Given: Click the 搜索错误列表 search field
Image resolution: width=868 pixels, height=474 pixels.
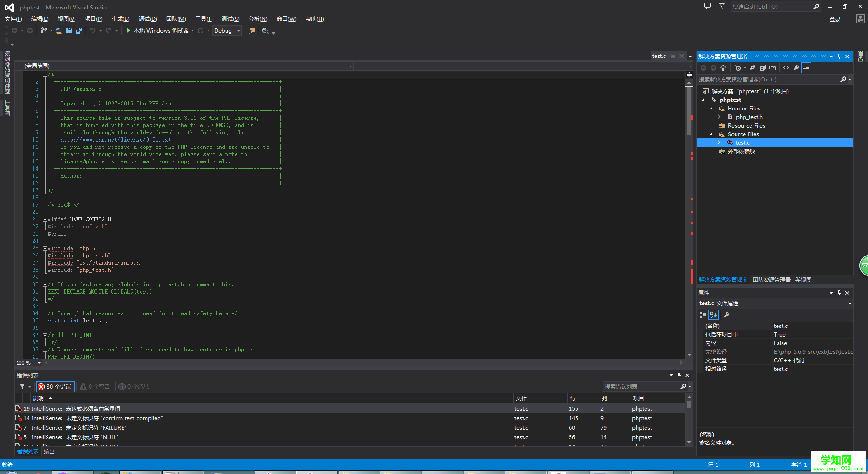Looking at the screenshot, I should pos(641,387).
